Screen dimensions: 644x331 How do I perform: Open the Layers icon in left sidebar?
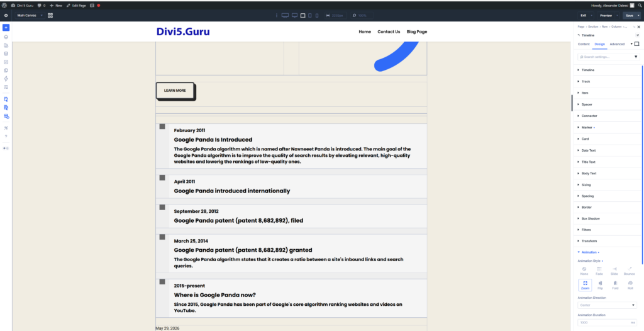click(x=6, y=36)
